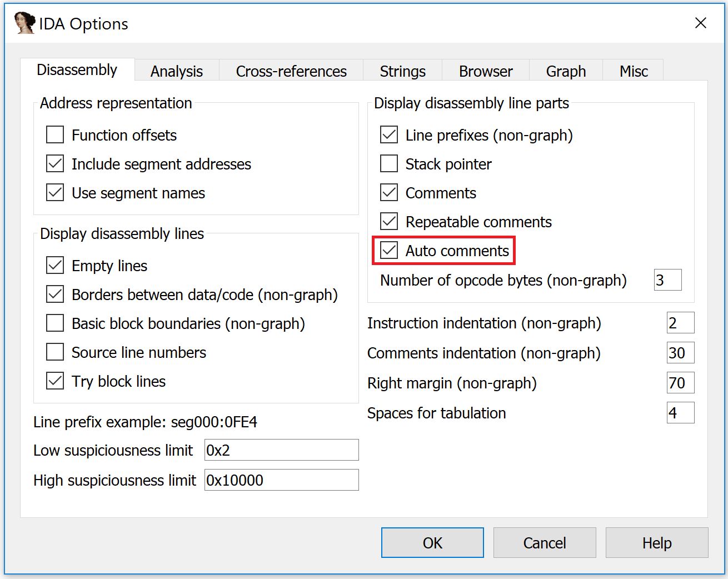
Task: Switch to the Graph tab
Action: pos(566,71)
